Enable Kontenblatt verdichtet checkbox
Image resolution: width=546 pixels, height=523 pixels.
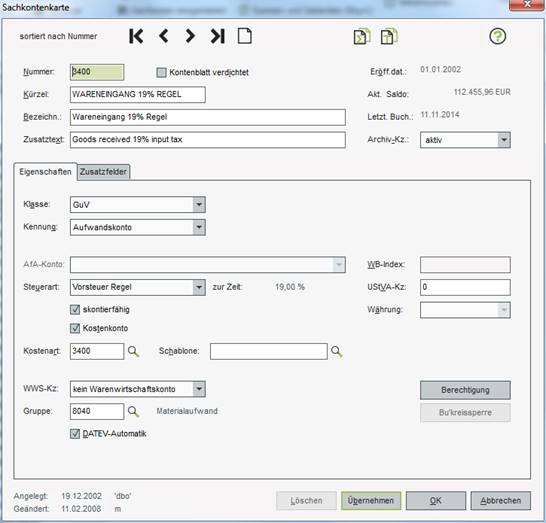pos(161,72)
